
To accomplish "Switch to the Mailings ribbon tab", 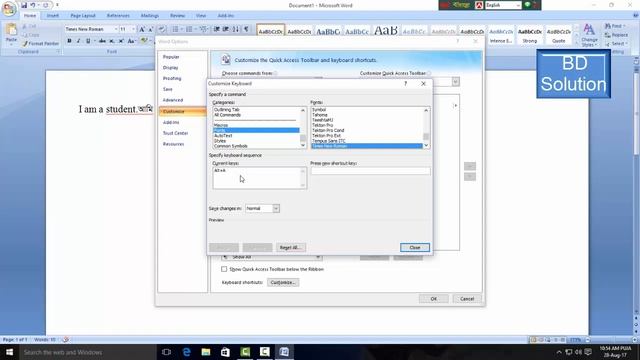I will [150, 16].
